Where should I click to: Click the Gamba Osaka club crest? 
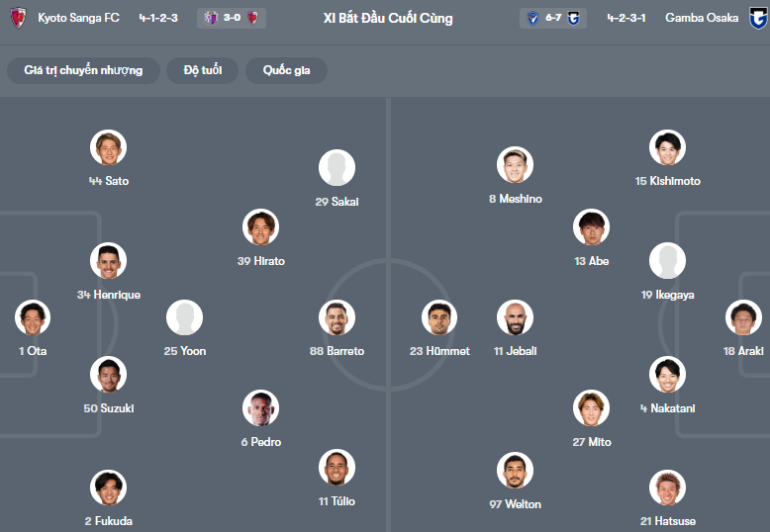[758, 18]
